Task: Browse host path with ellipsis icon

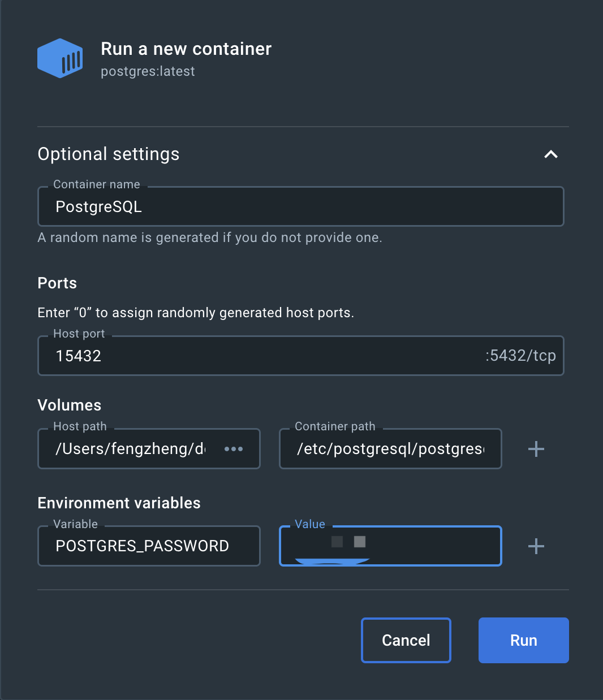Action: click(x=234, y=449)
